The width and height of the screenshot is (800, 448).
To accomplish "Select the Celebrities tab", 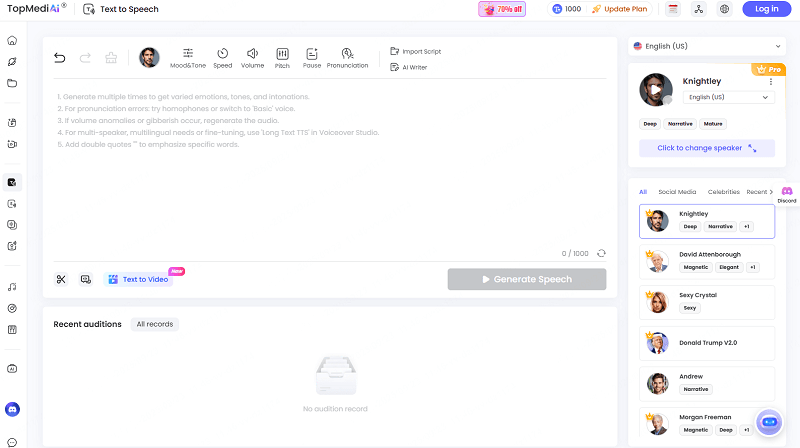I will (723, 192).
